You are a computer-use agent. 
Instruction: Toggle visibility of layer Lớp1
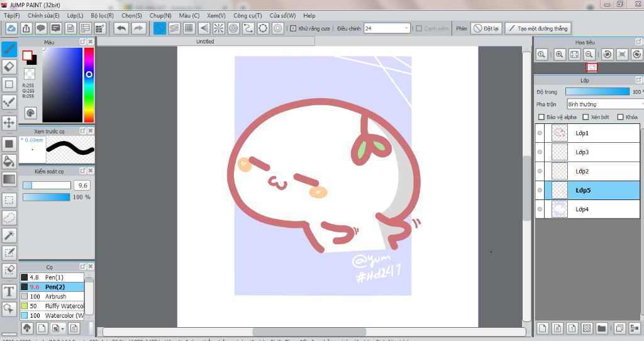pyautogui.click(x=540, y=133)
